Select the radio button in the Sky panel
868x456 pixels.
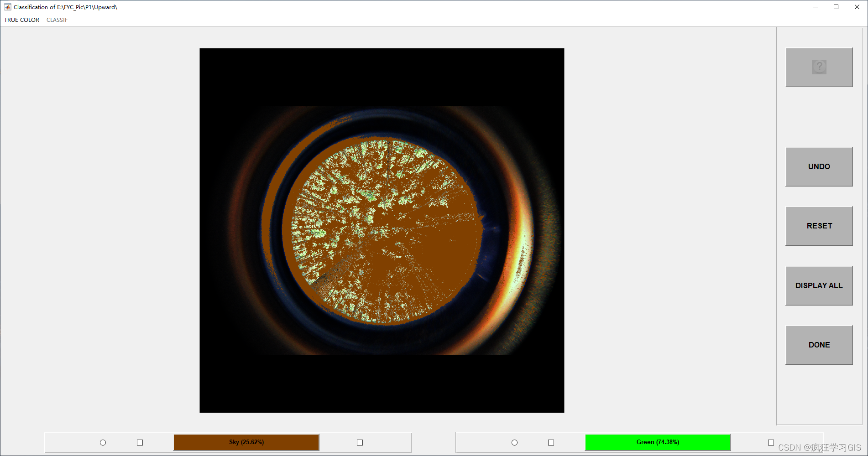coord(103,442)
